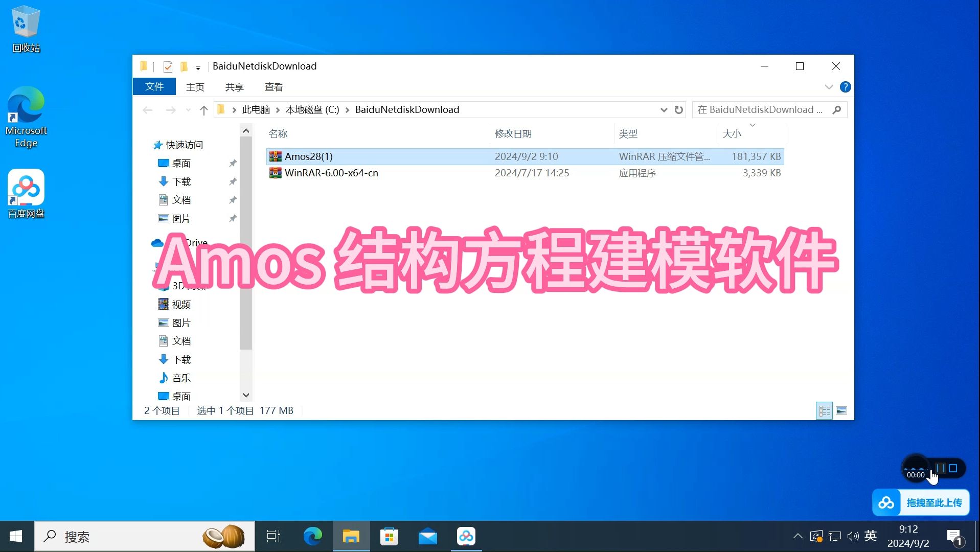
Task: Click the magnifier icon in the search box
Action: pos(836,109)
